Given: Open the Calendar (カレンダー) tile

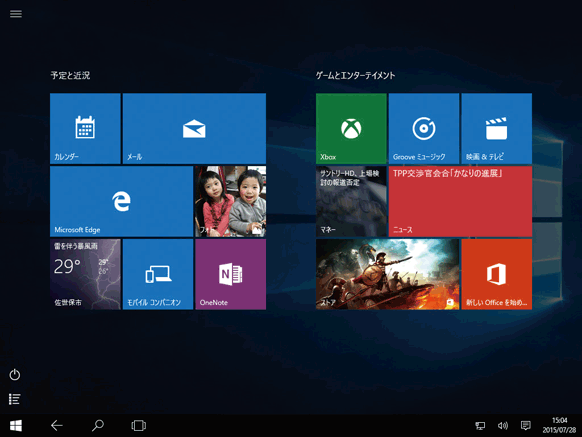Looking at the screenshot, I should pyautogui.click(x=85, y=128).
